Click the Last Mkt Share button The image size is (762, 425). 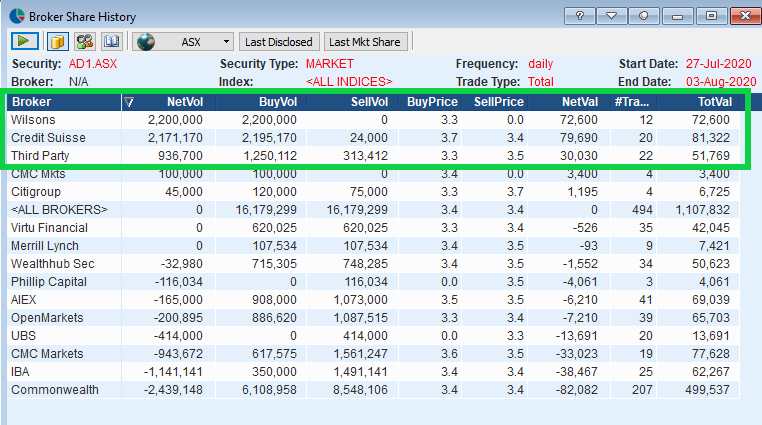365,42
